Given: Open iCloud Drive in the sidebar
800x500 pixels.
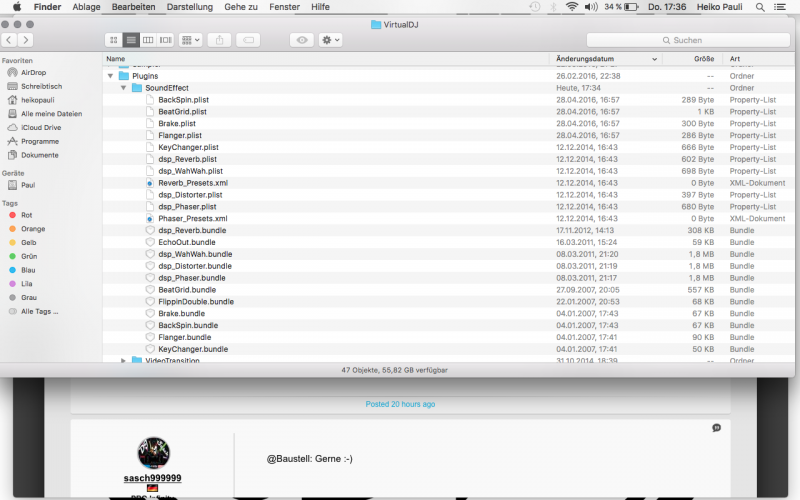Looking at the screenshot, I should coord(41,128).
